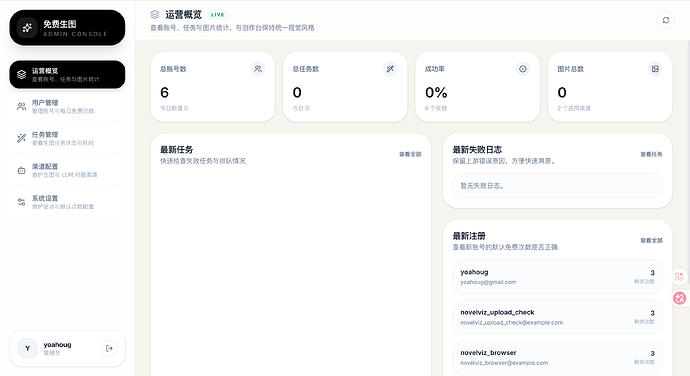Click 查看任务 in the 最新失败日志 panel
This screenshot has width=690, height=376.
point(651,154)
